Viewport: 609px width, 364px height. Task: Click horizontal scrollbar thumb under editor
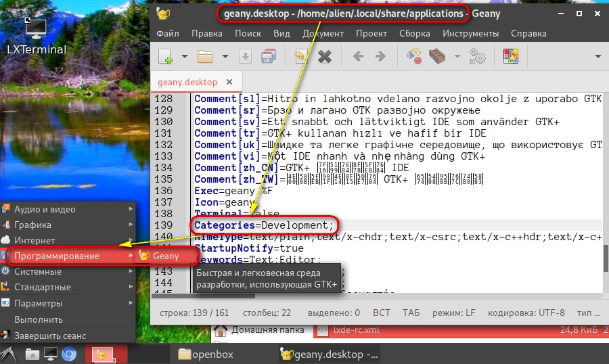click(204, 296)
